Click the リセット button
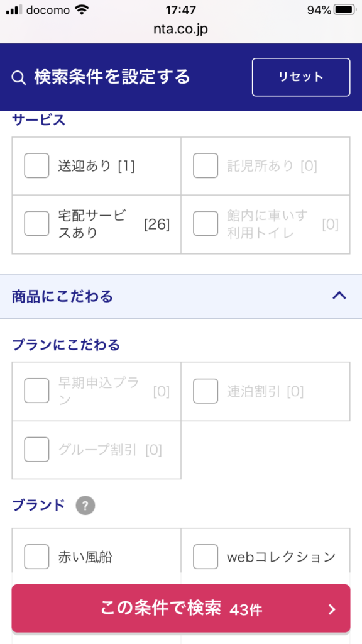 (301, 77)
